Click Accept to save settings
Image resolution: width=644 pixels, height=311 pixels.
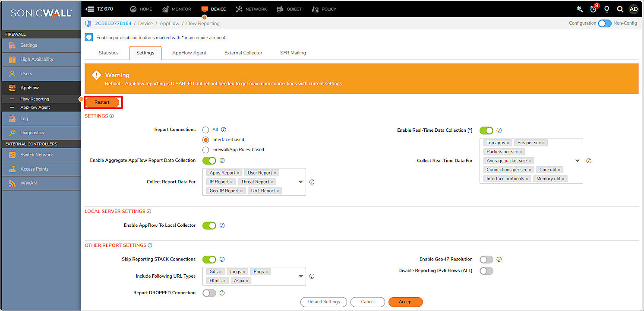point(405,302)
